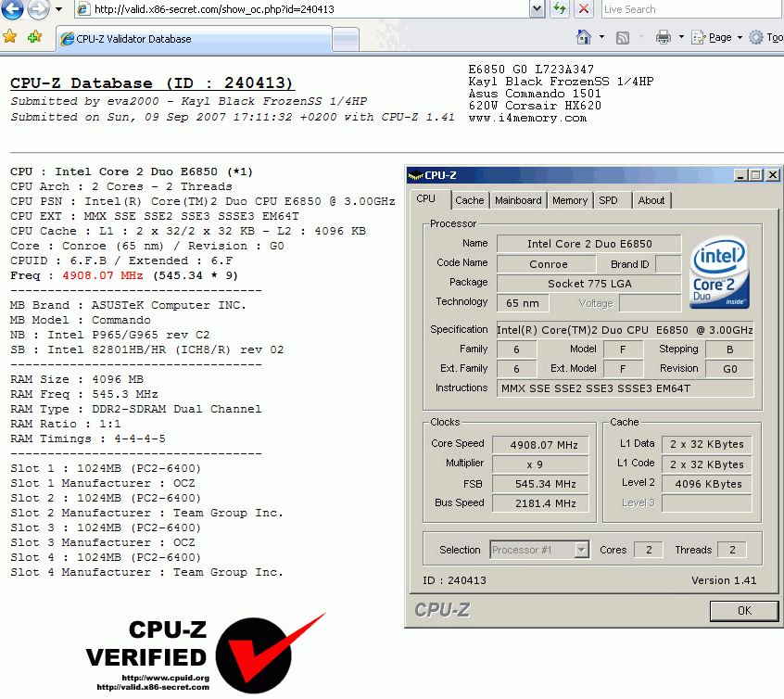The height and width of the screenshot is (699, 784).
Task: Click the RAM Timings 4-4-4-5 line
Action: pos(87,438)
